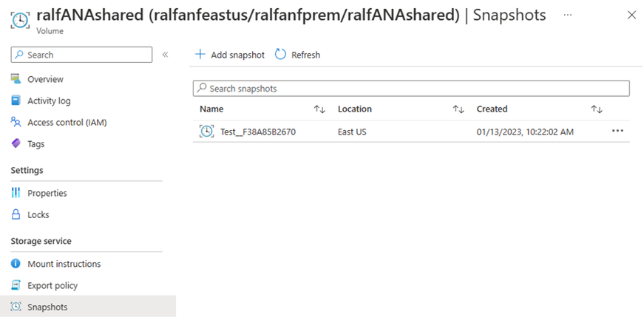The image size is (644, 323).
Task: Sort snapshots by Location column arrows
Action: pos(458,109)
